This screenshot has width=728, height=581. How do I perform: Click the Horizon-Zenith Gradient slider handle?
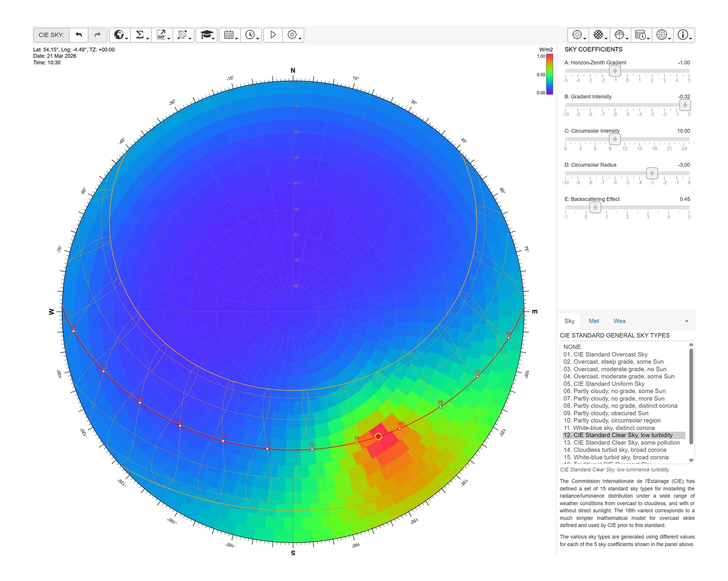pos(615,71)
